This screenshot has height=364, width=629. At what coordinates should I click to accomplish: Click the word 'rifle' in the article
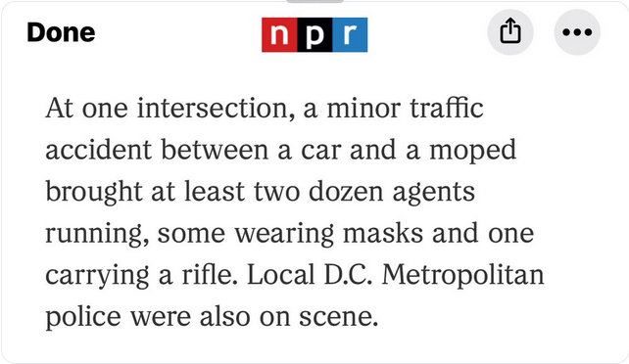point(210,275)
